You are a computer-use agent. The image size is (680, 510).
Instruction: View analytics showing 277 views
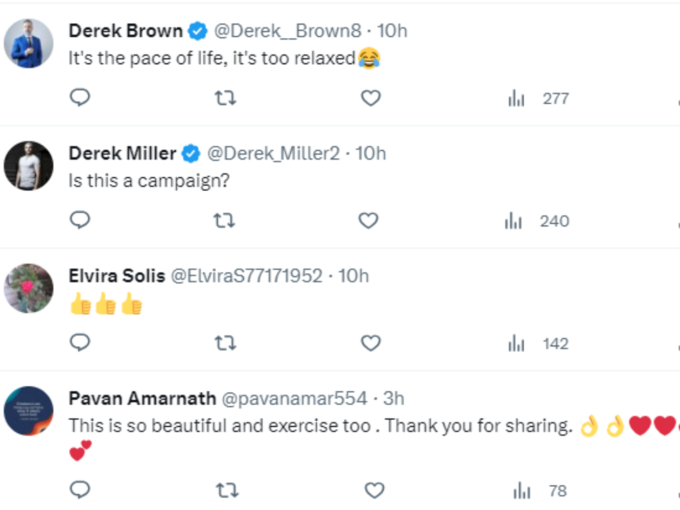[538, 98]
